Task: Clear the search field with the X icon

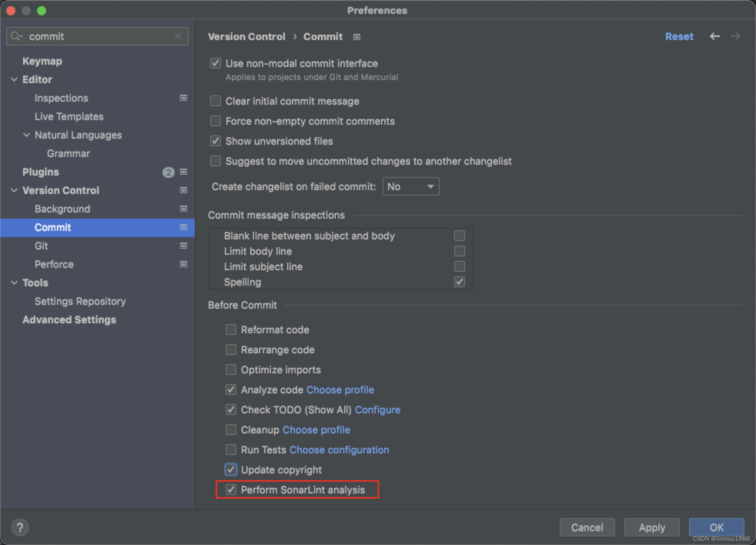Action: (178, 36)
